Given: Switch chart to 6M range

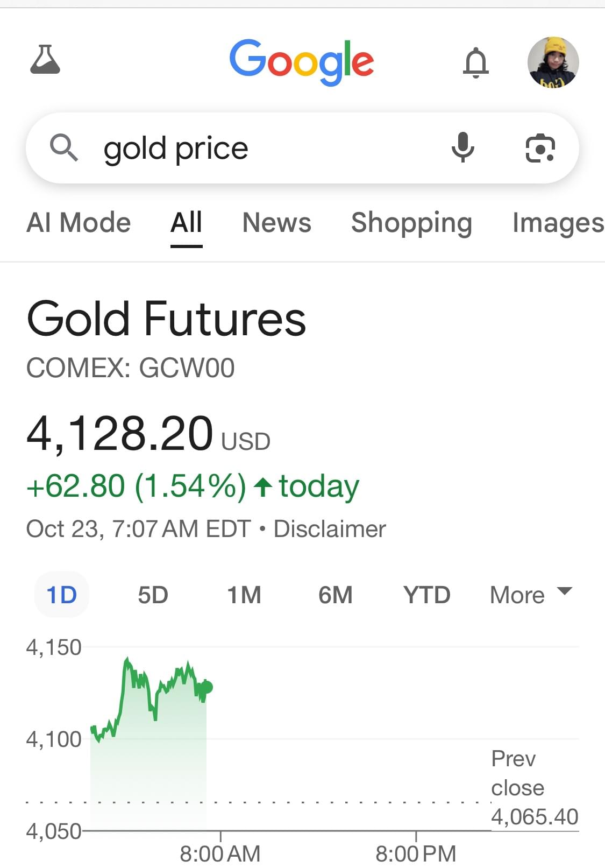Looking at the screenshot, I should point(336,595).
